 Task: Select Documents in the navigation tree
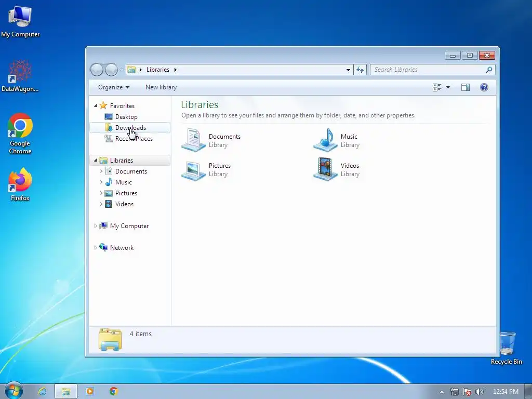[x=131, y=171]
